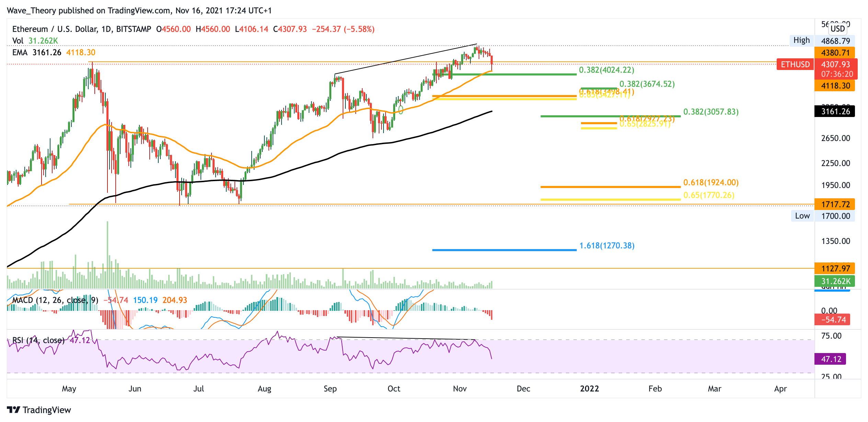Click the 2022 label on time axis
The height and width of the screenshot is (422, 868).
click(589, 389)
